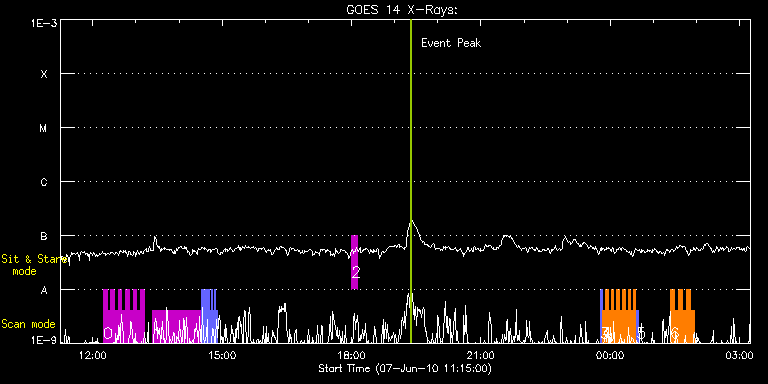Click the yellow 'Sit & Stare' mode label
This screenshot has height=384, width=768.
(x=34, y=264)
